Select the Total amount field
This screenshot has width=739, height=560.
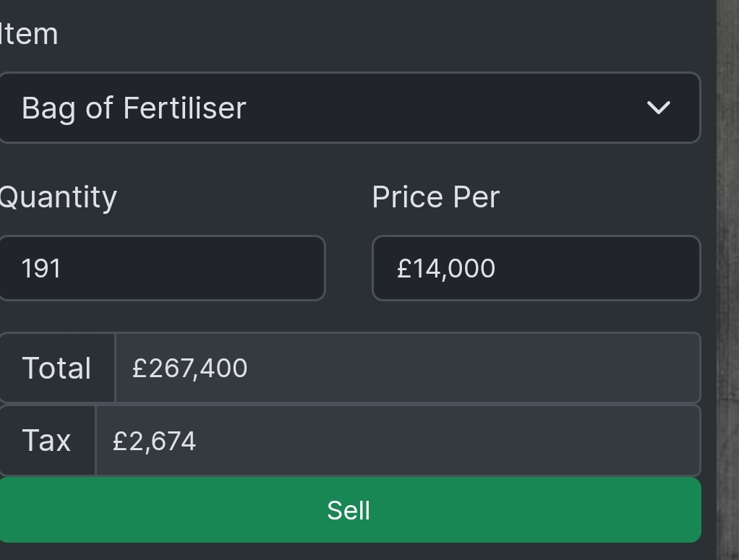407,368
